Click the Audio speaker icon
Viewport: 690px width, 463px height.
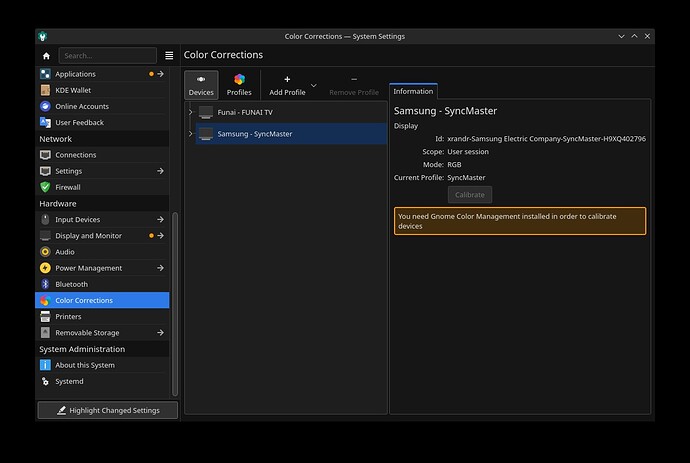tap(45, 252)
